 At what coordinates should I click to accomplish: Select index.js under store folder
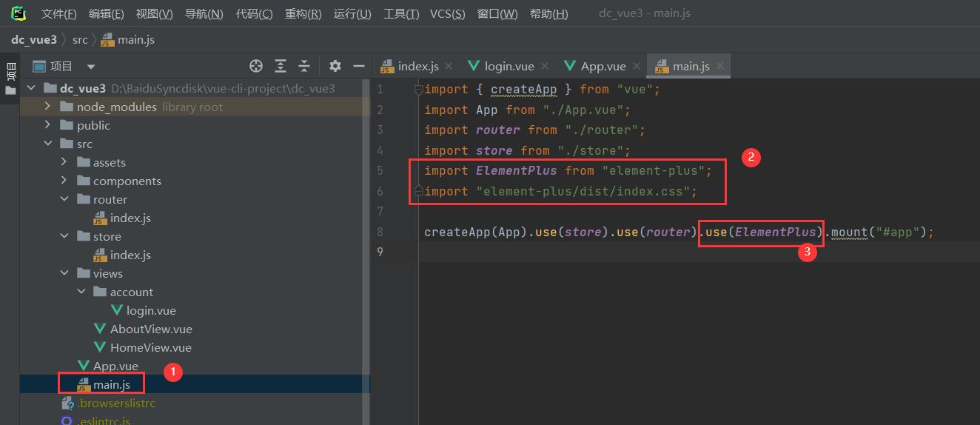tap(130, 255)
